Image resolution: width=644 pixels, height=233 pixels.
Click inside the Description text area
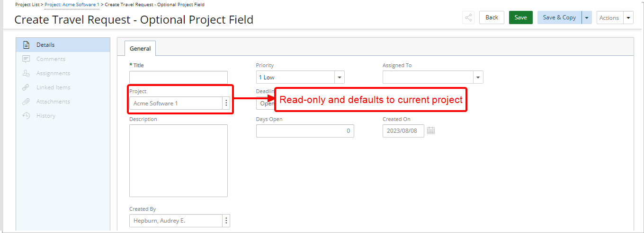point(178,160)
